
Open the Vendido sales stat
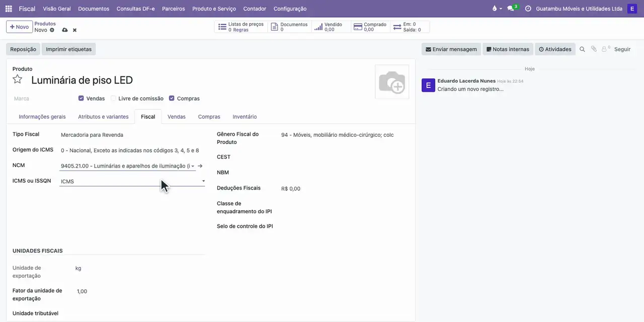pyautogui.click(x=331, y=27)
